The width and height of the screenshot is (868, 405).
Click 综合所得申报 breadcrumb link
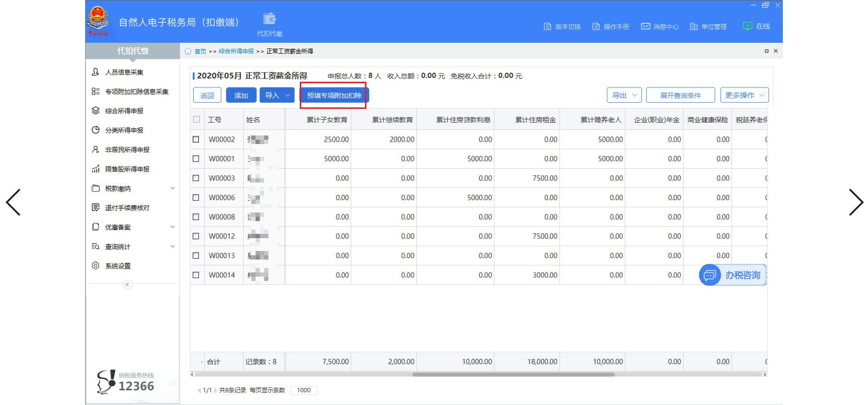coord(236,51)
